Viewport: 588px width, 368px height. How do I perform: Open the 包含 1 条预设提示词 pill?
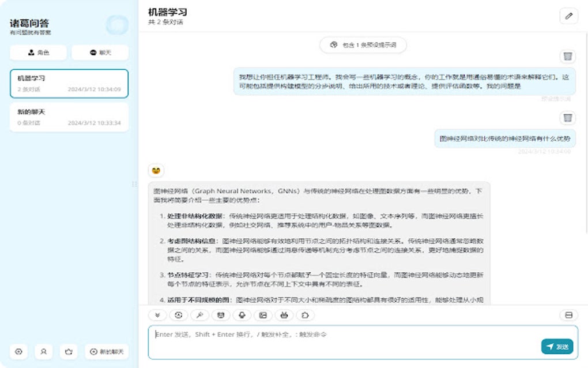[363, 45]
